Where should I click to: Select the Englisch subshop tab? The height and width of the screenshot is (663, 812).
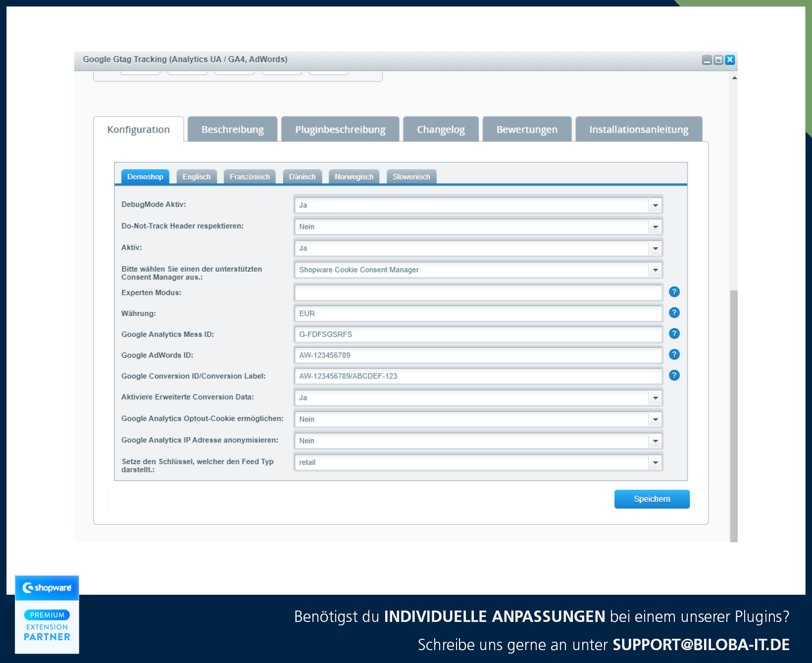[197, 177]
